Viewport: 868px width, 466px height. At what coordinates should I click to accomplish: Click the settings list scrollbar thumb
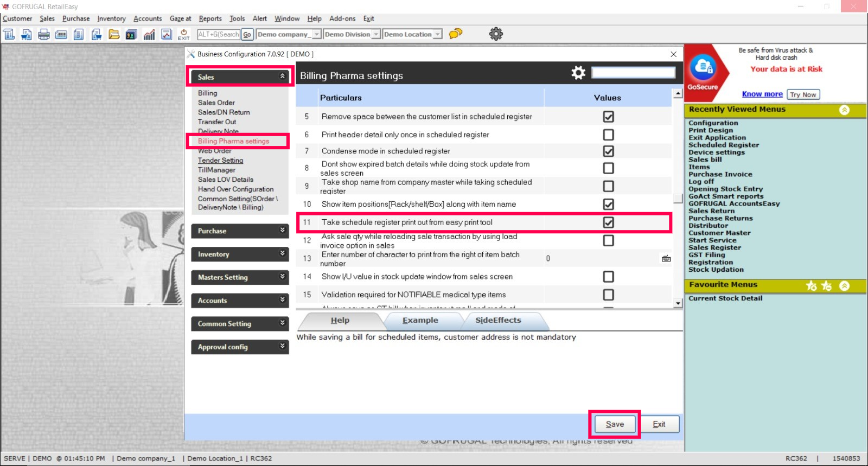[x=678, y=198]
